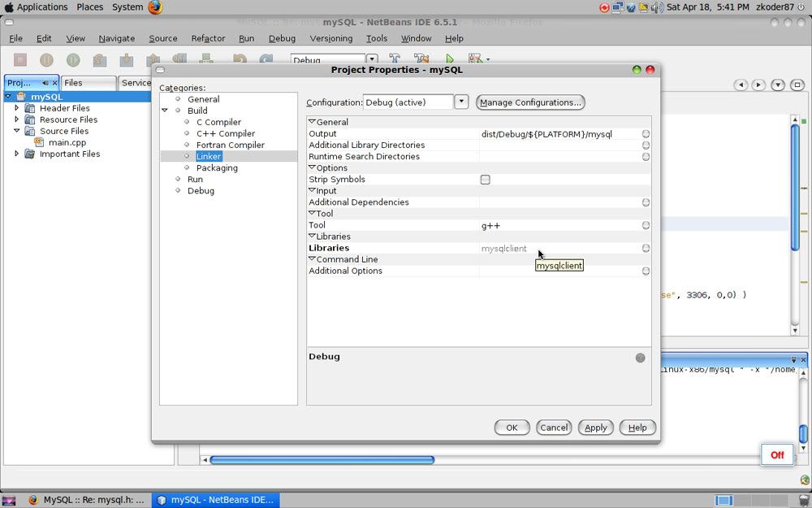Viewport: 812px width, 508px height.
Task: Open the Versioning menu
Action: coord(331,38)
